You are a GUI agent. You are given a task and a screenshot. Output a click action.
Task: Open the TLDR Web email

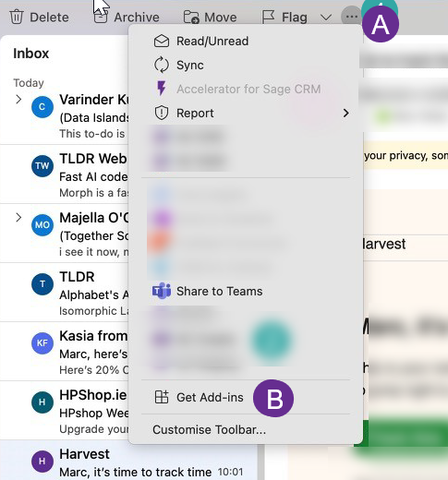pos(65,174)
